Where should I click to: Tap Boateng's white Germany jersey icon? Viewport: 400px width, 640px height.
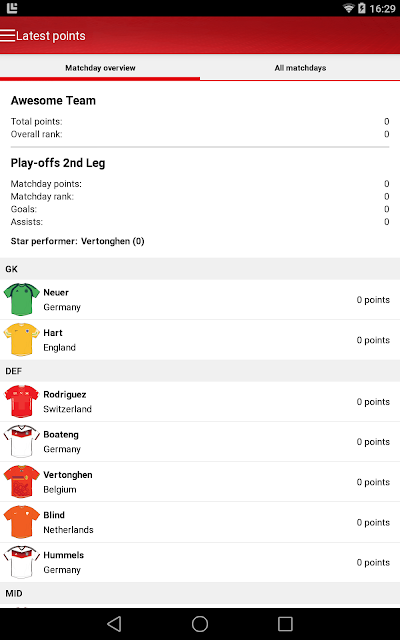[x=22, y=441]
